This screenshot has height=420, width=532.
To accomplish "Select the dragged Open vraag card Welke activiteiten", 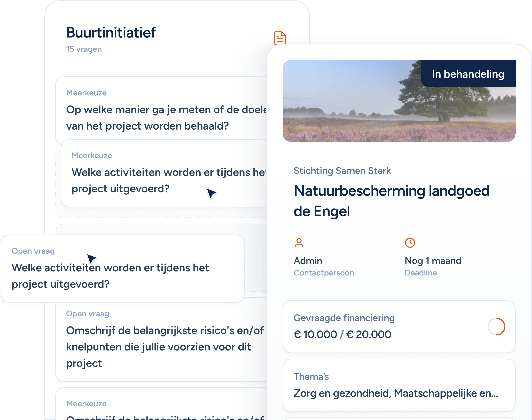I will [123, 268].
